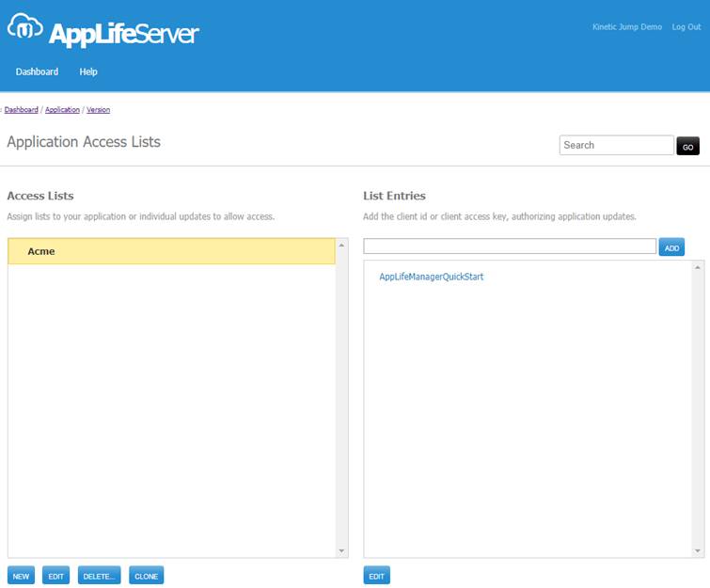This screenshot has width=710, height=588.
Task: Click EDIT under List Entries
Action: (376, 576)
